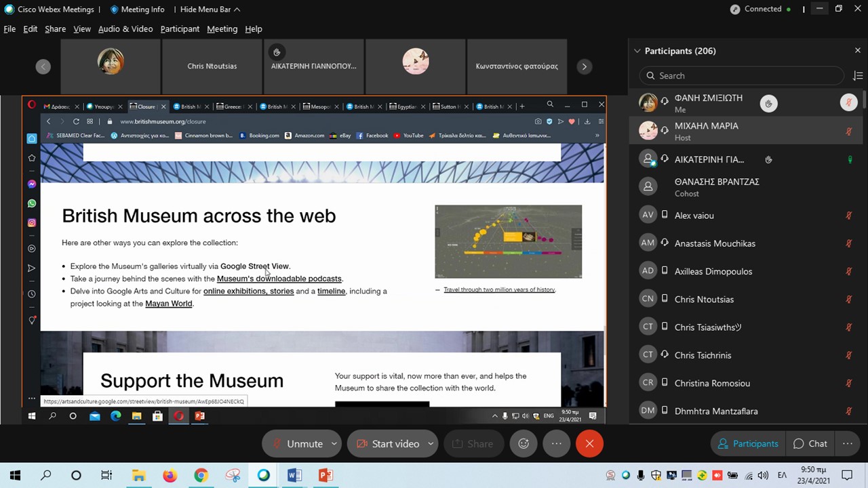Select participant row Dhmhtra Mantzaflara
The image size is (868, 488).
click(746, 411)
